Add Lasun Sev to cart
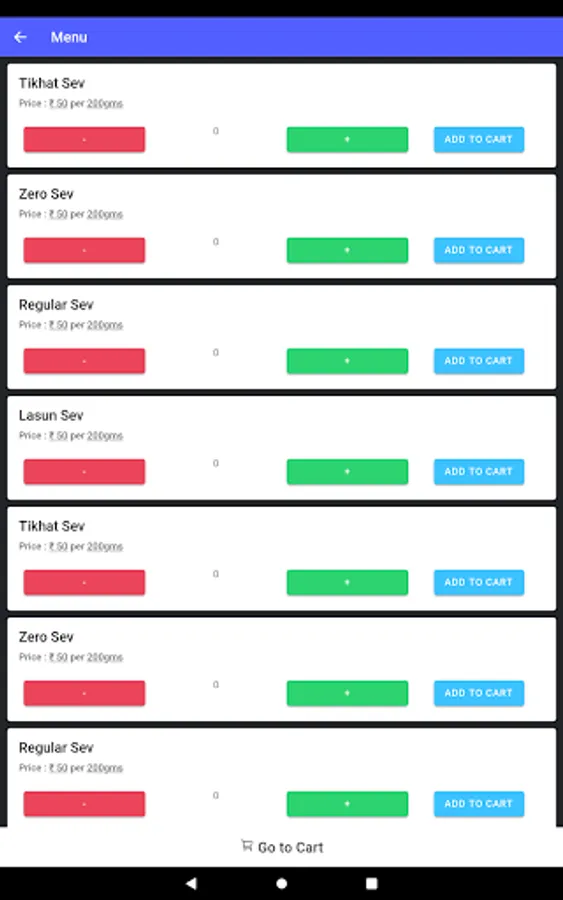This screenshot has height=900, width=563. [x=479, y=472]
